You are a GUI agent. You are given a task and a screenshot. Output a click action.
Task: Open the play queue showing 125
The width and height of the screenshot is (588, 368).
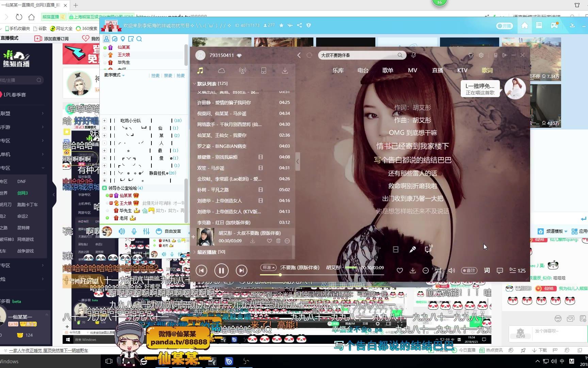click(x=518, y=271)
